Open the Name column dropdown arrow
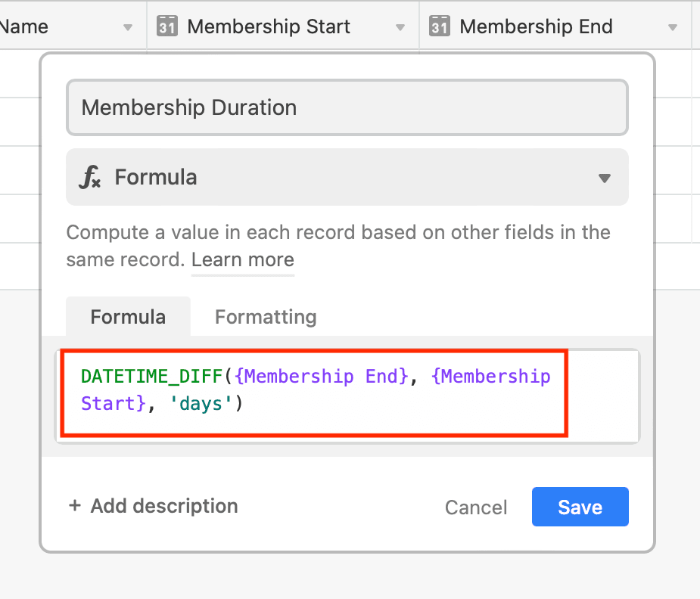The image size is (700, 599). pyautogui.click(x=128, y=28)
